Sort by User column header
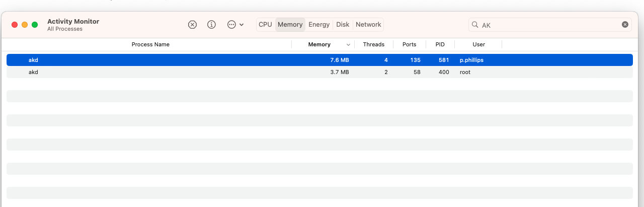The image size is (644, 207). click(478, 45)
